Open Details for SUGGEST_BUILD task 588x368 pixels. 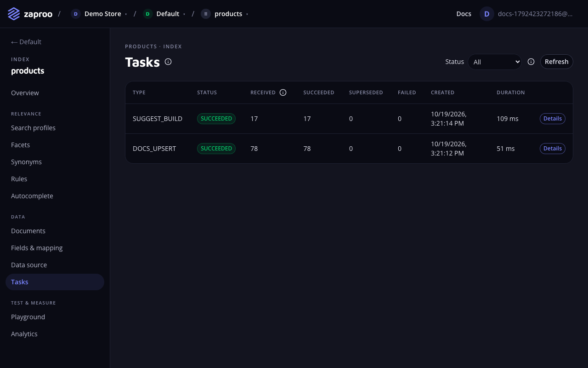552,119
